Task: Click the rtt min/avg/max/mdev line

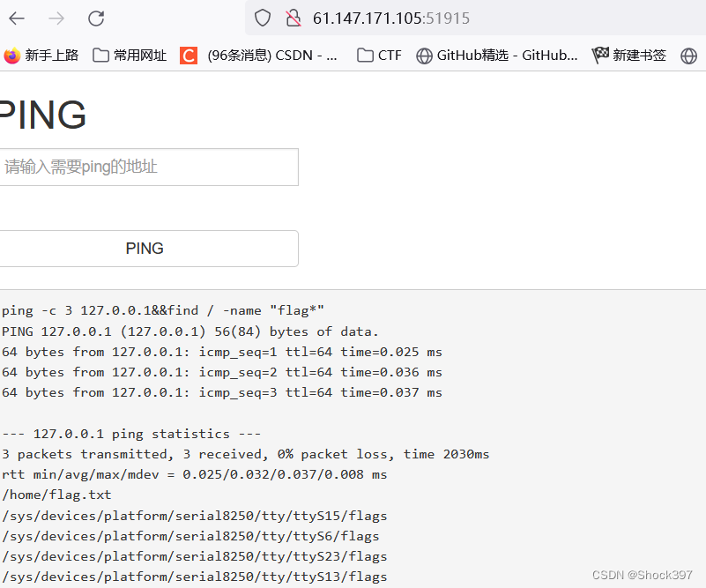Action: pos(194,474)
